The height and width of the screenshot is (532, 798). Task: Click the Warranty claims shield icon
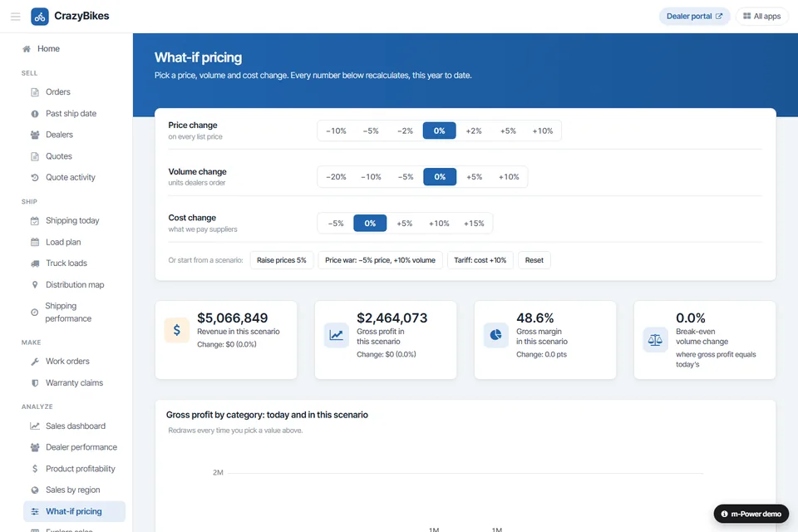coord(35,383)
